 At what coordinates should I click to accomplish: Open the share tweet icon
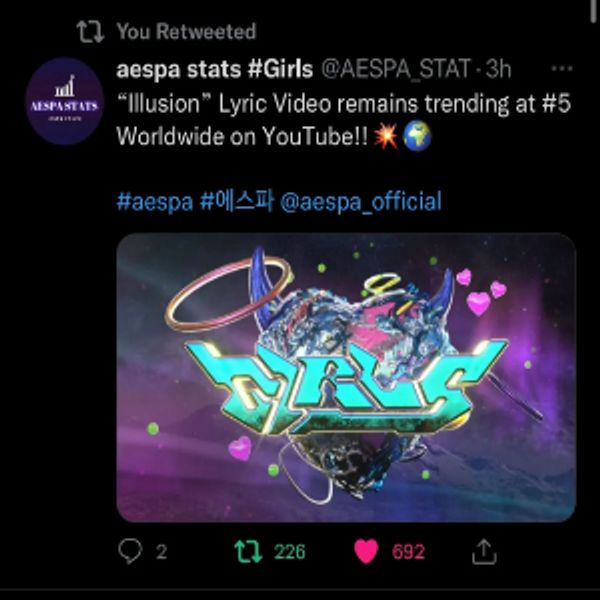click(484, 551)
